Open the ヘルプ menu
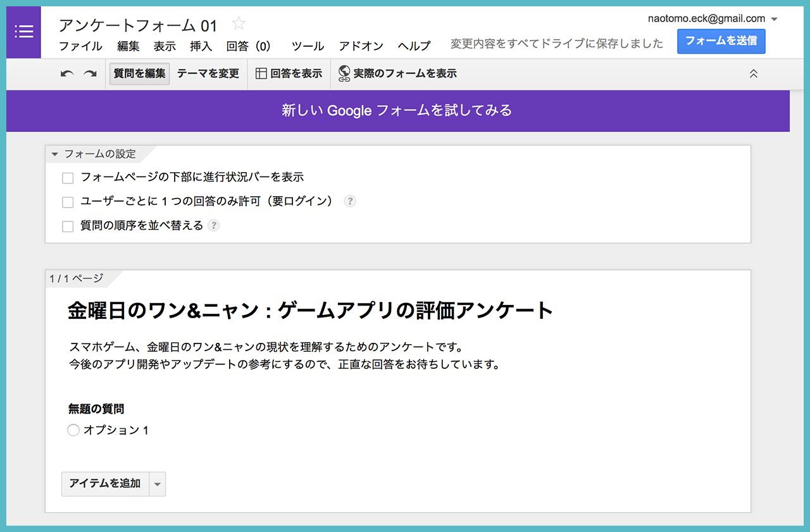810x532 pixels. tap(414, 46)
